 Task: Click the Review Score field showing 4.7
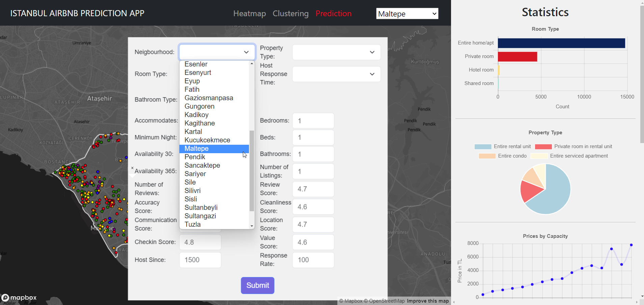coord(313,189)
